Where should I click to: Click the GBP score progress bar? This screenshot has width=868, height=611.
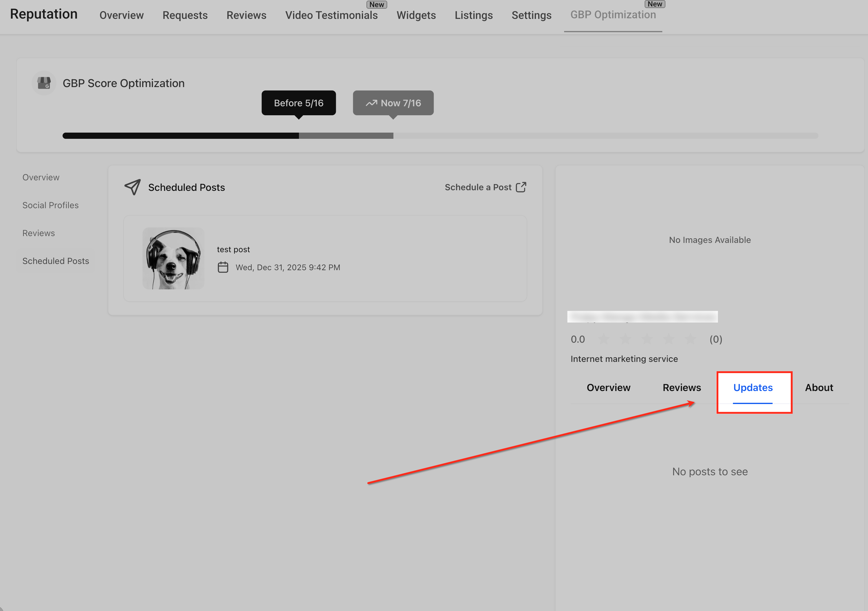[x=440, y=136]
